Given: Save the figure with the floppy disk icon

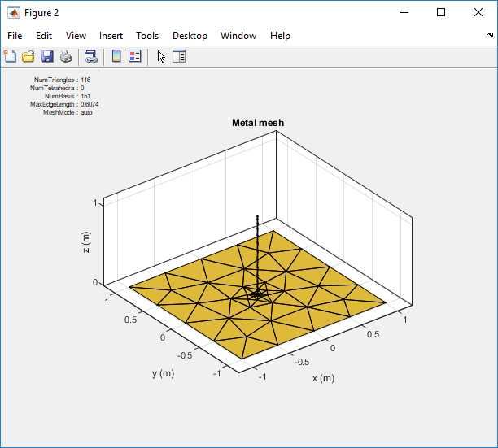Looking at the screenshot, I should point(47,56).
